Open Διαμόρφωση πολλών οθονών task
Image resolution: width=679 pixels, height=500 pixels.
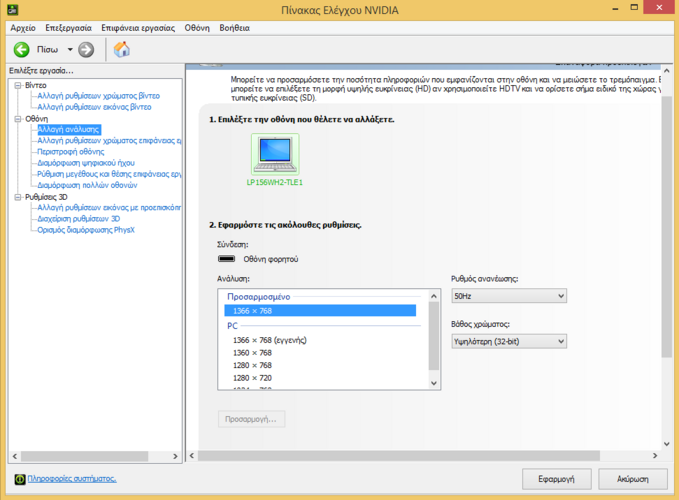coord(87,185)
